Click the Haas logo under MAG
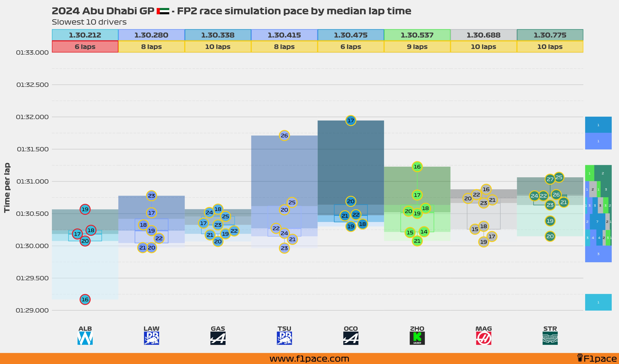 click(x=484, y=338)
